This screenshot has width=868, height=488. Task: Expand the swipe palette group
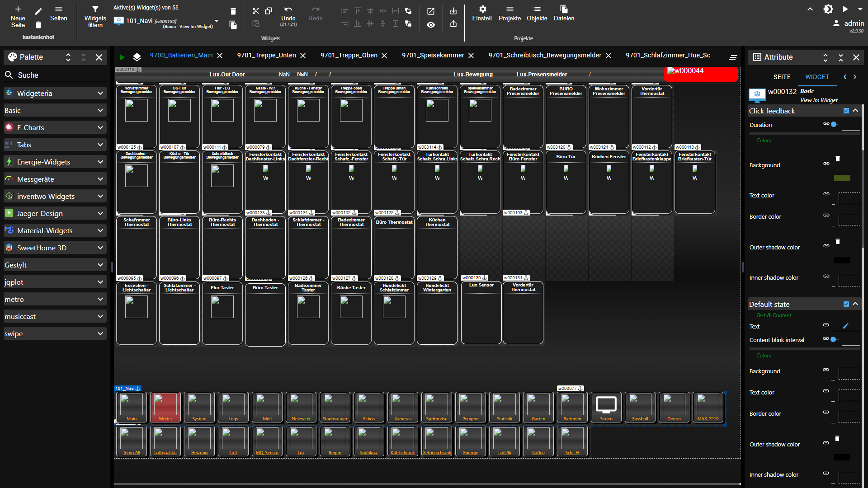pyautogui.click(x=55, y=333)
